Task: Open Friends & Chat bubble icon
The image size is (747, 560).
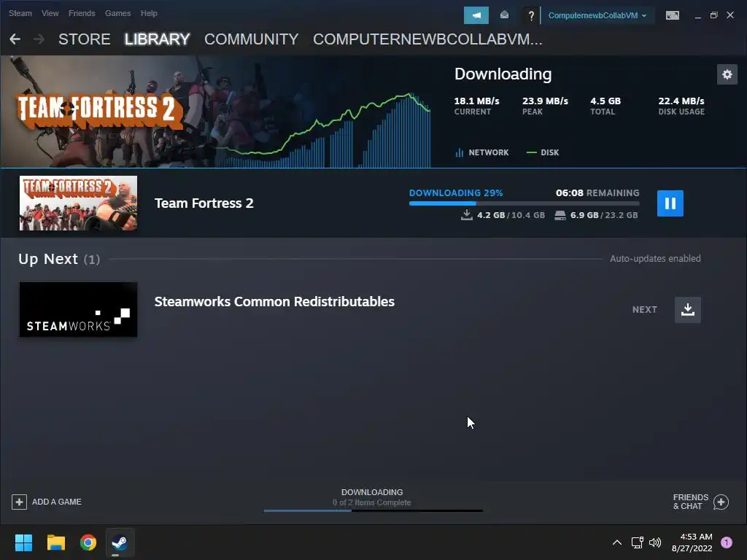Action: [x=721, y=502]
